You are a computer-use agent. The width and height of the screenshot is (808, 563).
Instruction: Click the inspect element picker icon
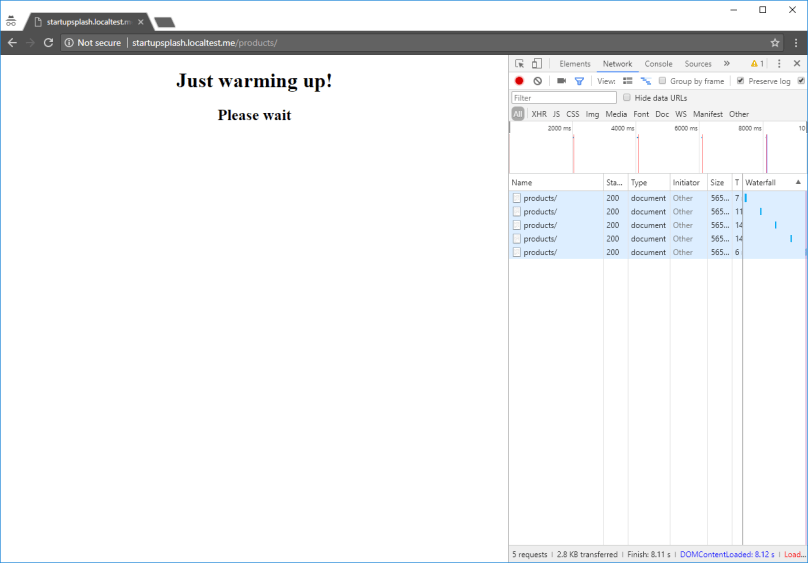pyautogui.click(x=520, y=64)
